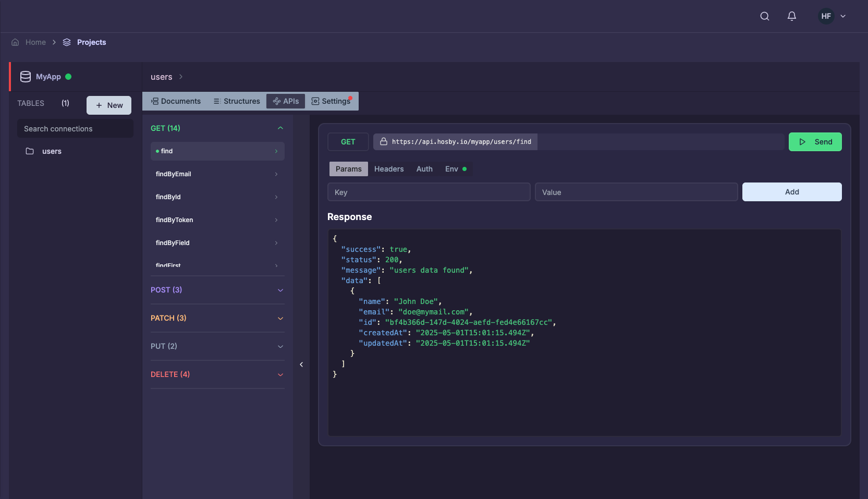868x499 pixels.
Task: Click the New table button
Action: pyautogui.click(x=109, y=105)
